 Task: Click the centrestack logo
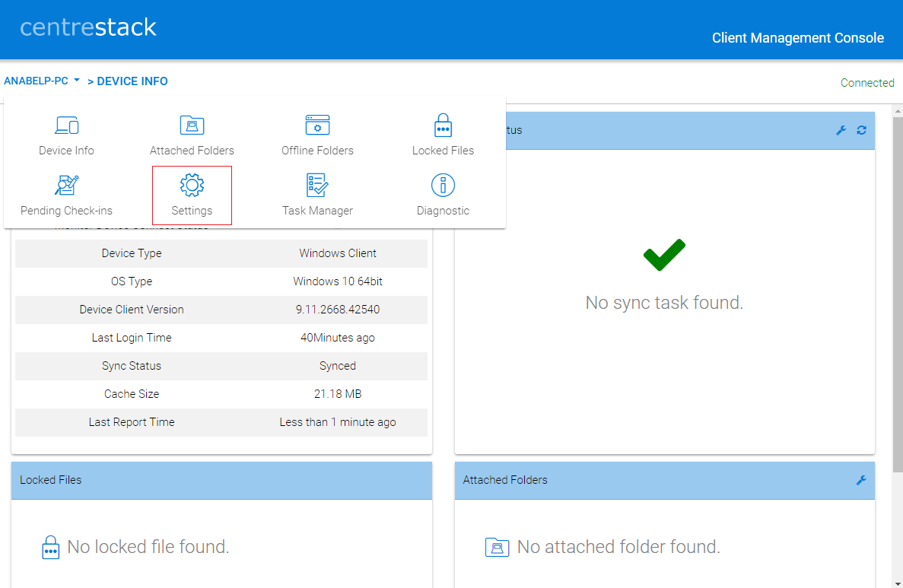point(88,27)
